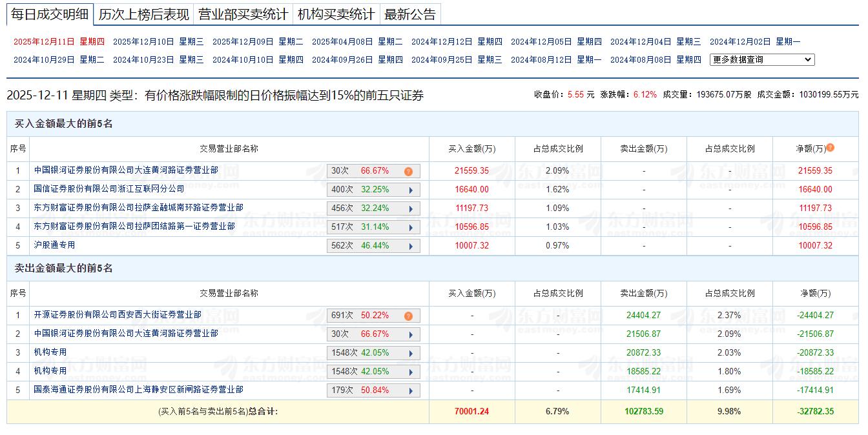Click the blue arrow in 179次 50.84% box
Screen dimensions: 868x435
tap(410, 391)
